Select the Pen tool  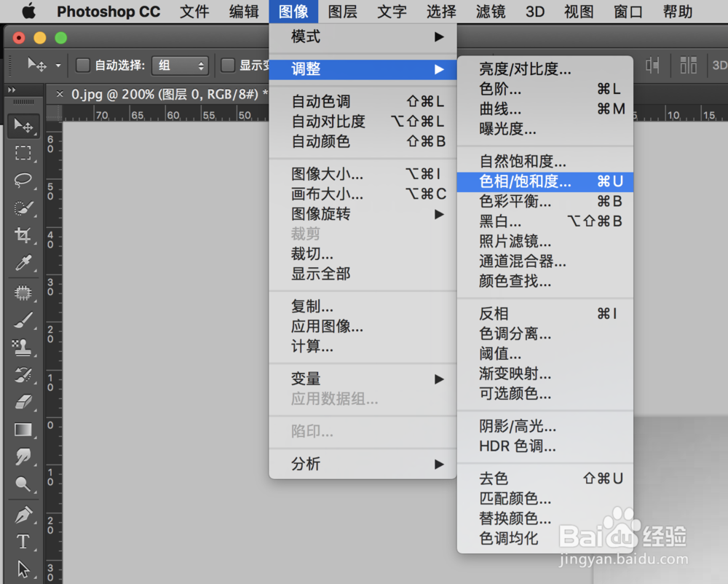point(23,514)
